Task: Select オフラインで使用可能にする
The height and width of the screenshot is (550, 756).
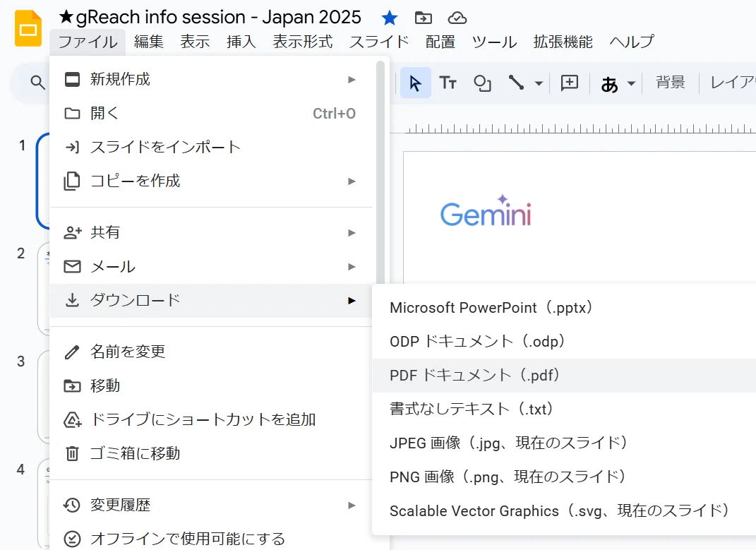Action: [x=211, y=539]
